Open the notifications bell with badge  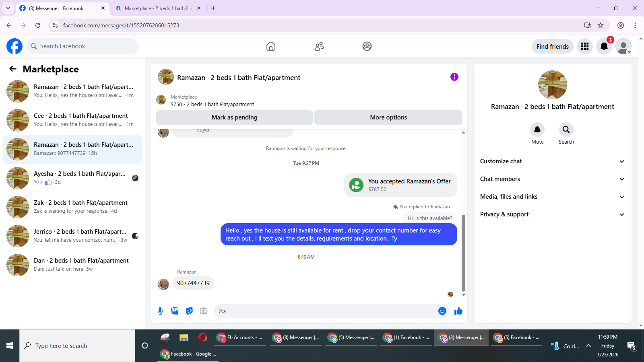tap(604, 46)
